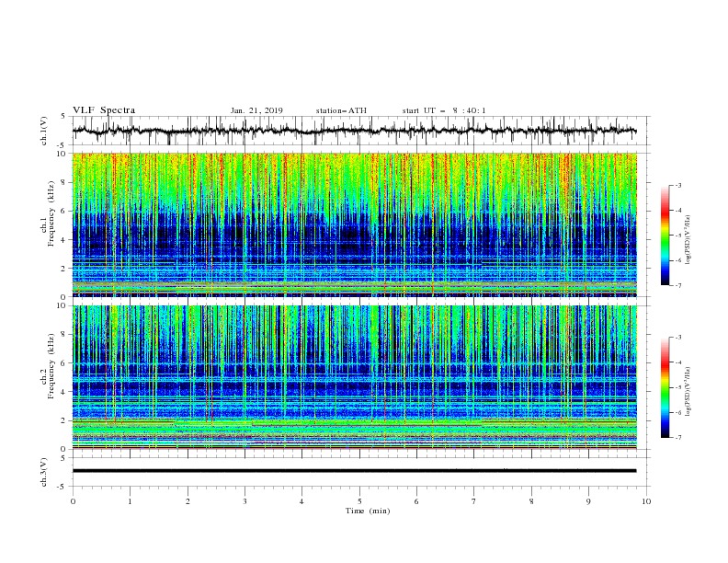Click inside the ch.2 spectrogram panel
The height and width of the screenshot is (563, 728).
[354, 377]
